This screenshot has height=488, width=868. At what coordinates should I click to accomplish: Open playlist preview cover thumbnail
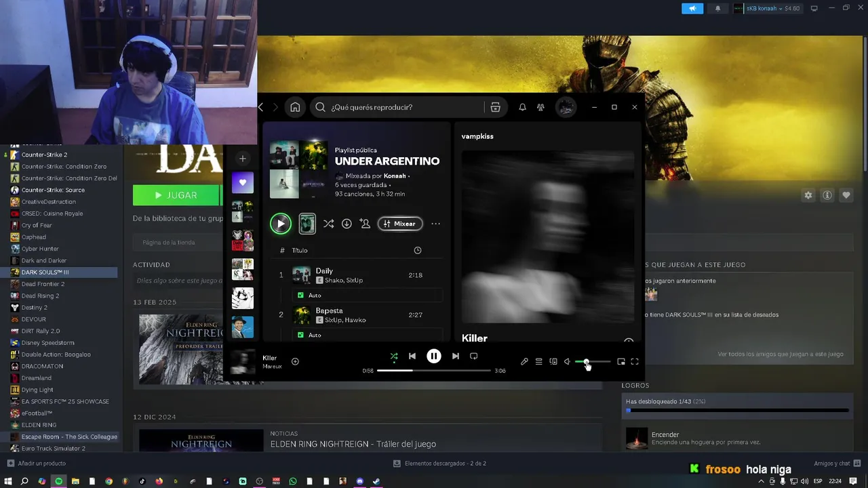pyautogui.click(x=307, y=224)
